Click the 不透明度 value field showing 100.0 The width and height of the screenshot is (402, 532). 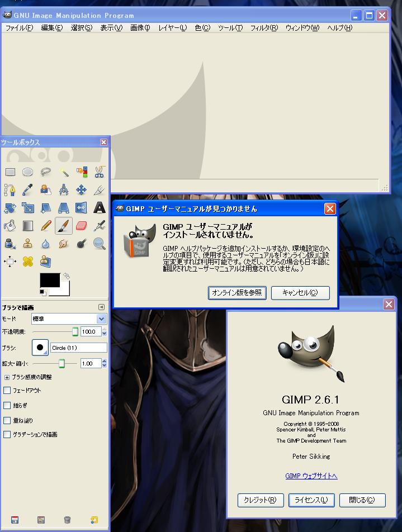91,332
